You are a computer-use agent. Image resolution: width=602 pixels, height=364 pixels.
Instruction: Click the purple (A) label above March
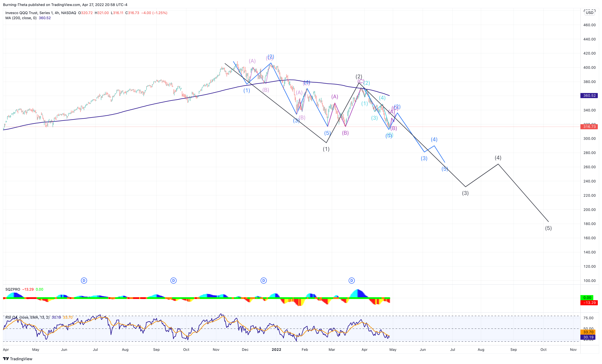click(335, 97)
